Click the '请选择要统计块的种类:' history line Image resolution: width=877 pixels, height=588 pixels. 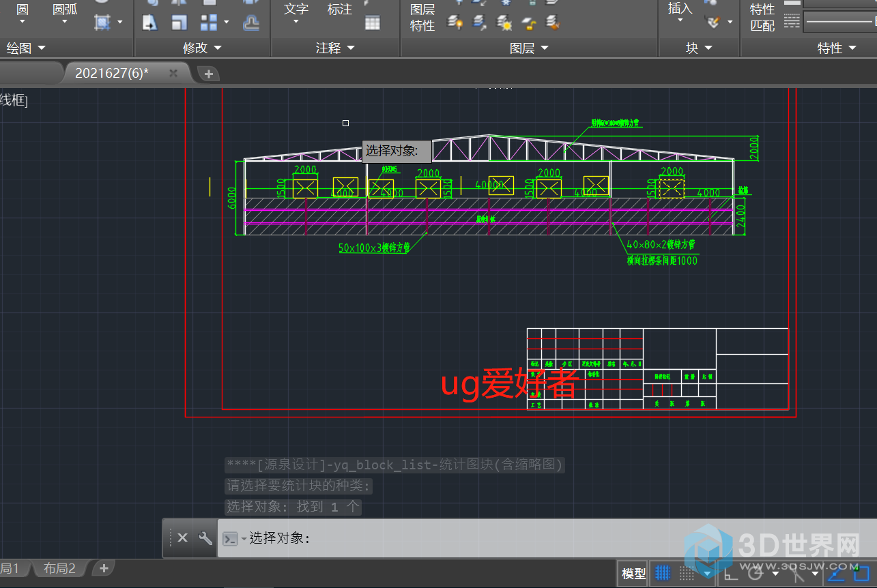point(299,486)
